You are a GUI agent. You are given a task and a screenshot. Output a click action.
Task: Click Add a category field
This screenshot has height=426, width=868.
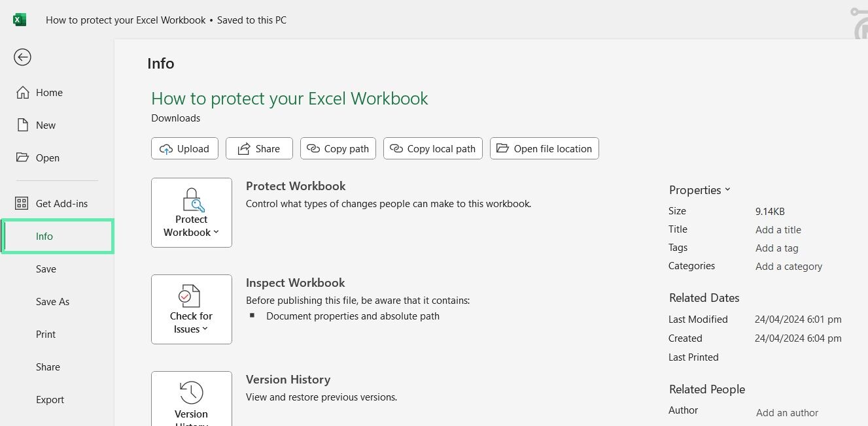788,266
